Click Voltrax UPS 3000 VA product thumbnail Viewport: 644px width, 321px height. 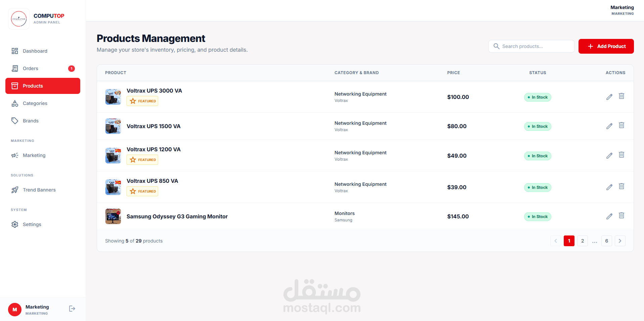(x=113, y=97)
